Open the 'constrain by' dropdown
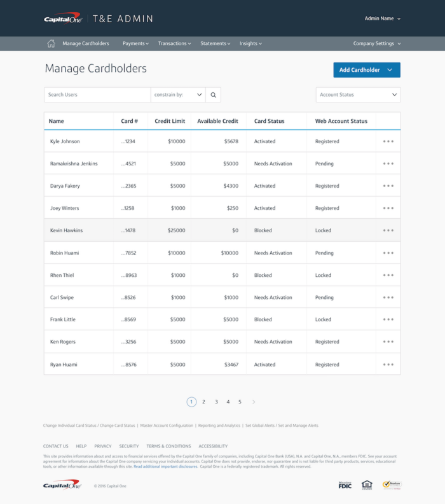This screenshot has width=445, height=504. click(177, 95)
